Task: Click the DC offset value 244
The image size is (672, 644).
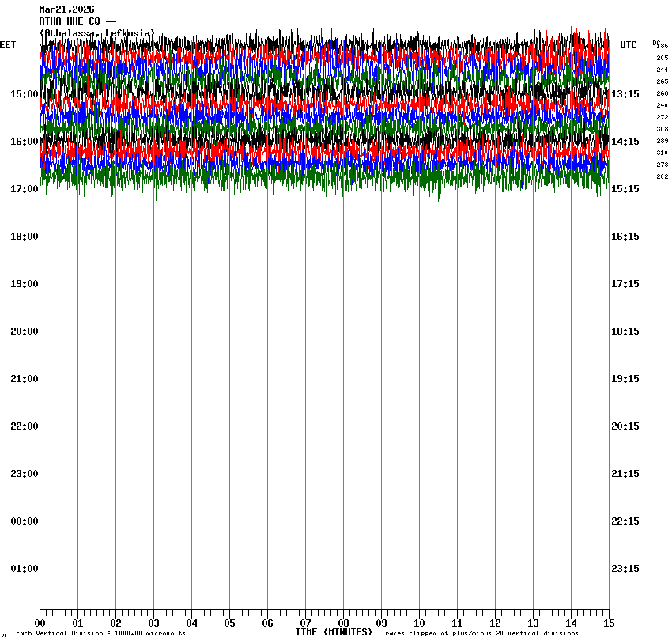Action: [x=662, y=70]
